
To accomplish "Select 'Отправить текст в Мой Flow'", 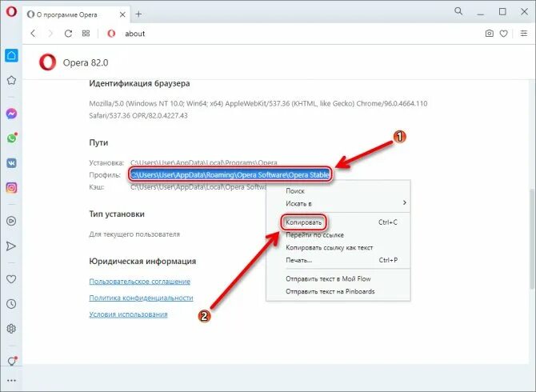I will [338, 279].
